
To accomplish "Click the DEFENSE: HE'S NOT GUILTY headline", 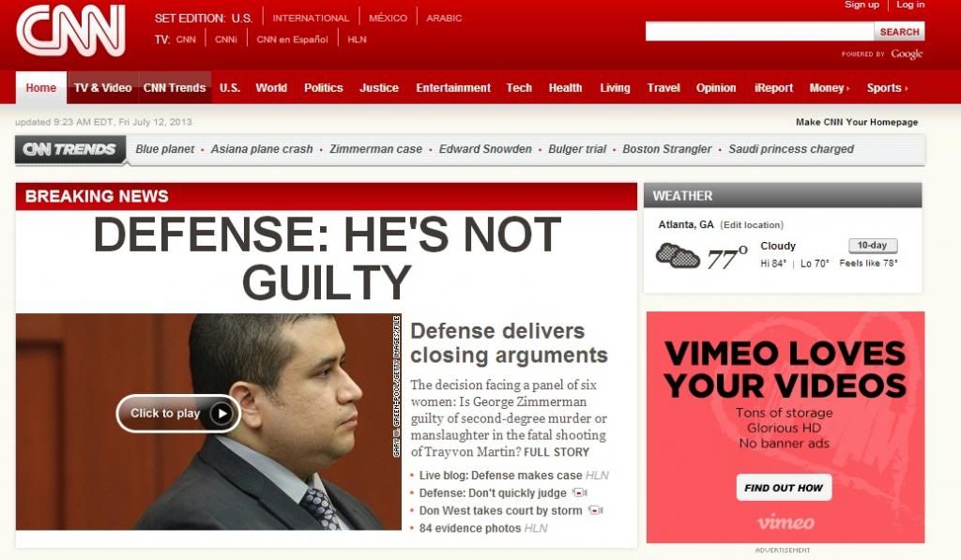I will pyautogui.click(x=327, y=258).
